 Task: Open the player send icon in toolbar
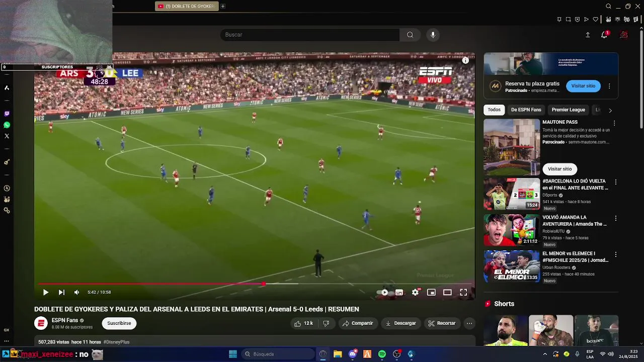[586, 20]
